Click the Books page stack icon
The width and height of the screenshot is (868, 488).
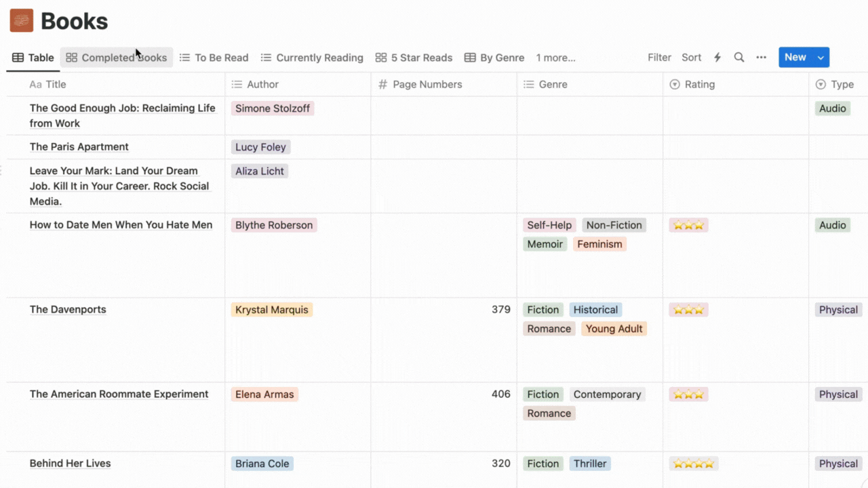click(22, 21)
